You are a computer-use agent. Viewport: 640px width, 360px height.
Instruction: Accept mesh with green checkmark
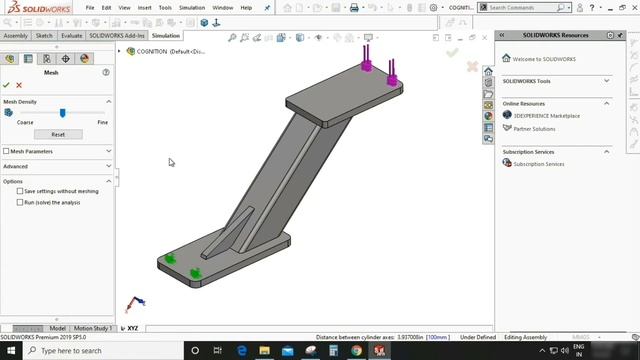tap(6, 85)
